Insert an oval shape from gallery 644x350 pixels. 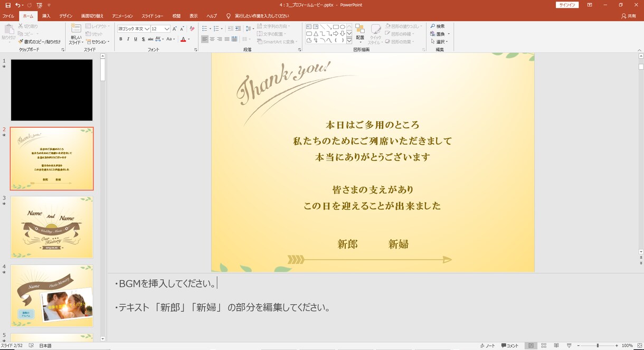342,26
